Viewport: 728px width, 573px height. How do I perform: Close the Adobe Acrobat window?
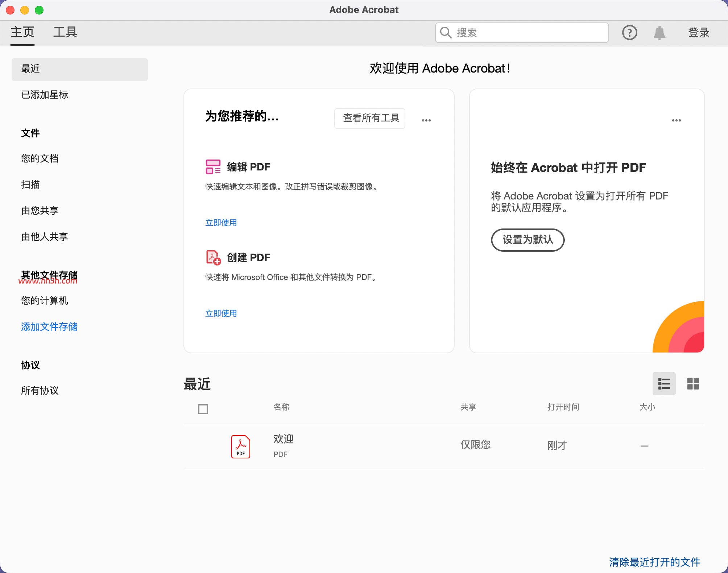click(10, 10)
